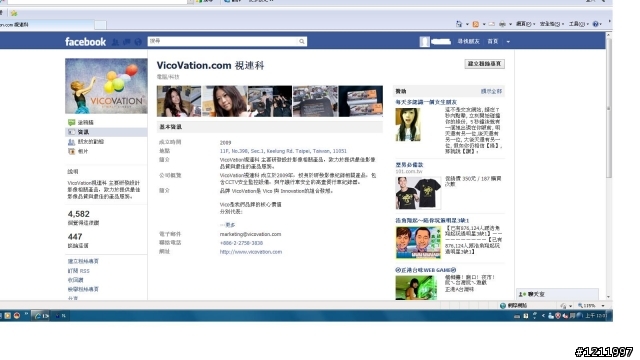Screen dimensions: 640x360
Task: Open the address link 11F, No.398 Keelung Rd
Action: tap(283, 151)
